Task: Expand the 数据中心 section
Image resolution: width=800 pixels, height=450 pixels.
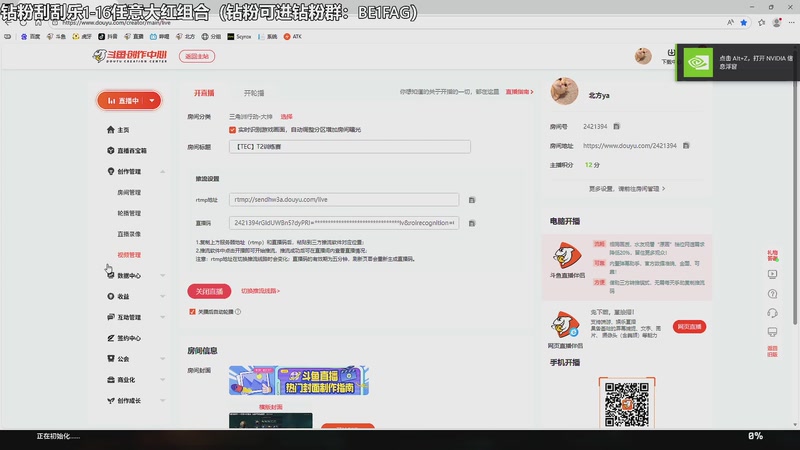Action: coord(162,276)
